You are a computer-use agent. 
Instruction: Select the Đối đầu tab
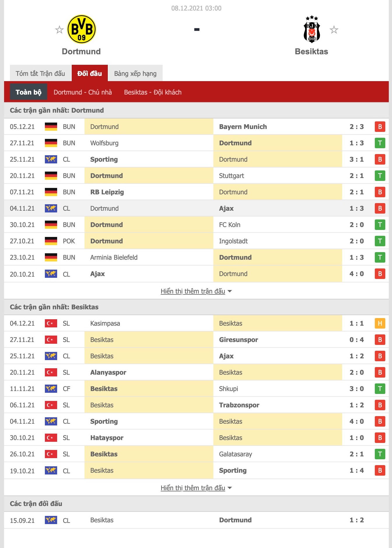point(90,73)
